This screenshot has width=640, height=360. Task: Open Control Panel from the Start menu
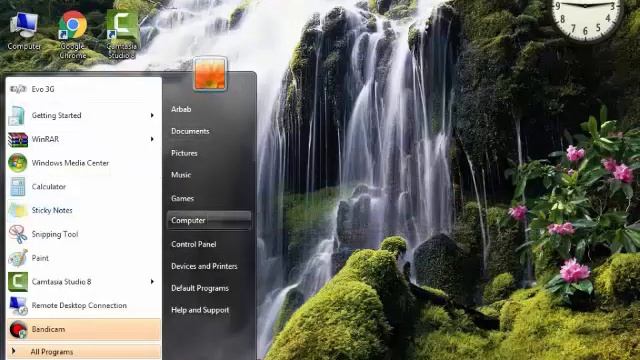[x=193, y=244]
